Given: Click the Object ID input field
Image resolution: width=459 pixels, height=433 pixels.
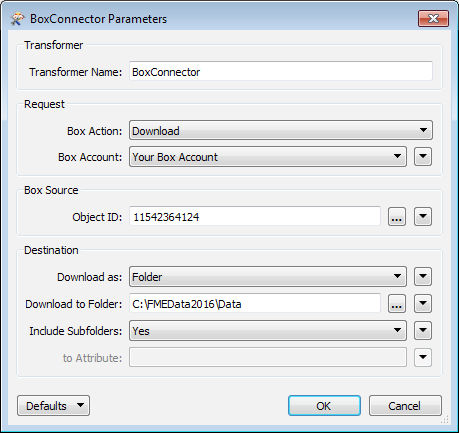Looking at the screenshot, I should click(x=255, y=217).
